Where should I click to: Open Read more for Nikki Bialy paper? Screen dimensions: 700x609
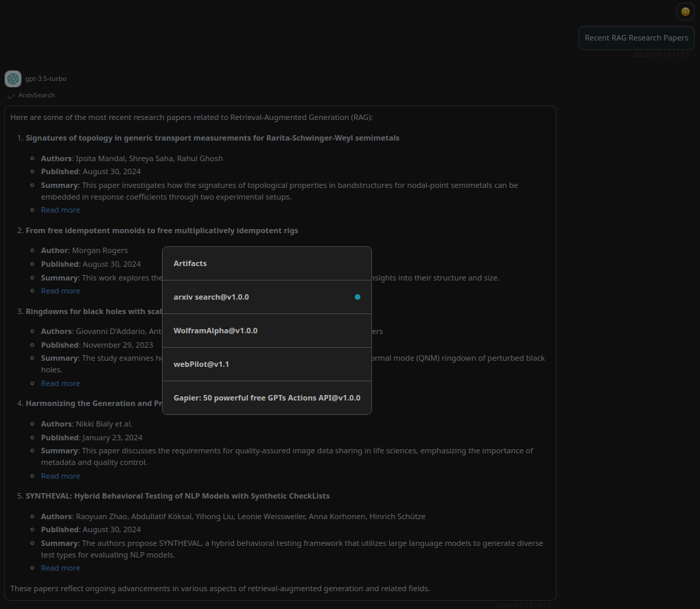(60, 476)
